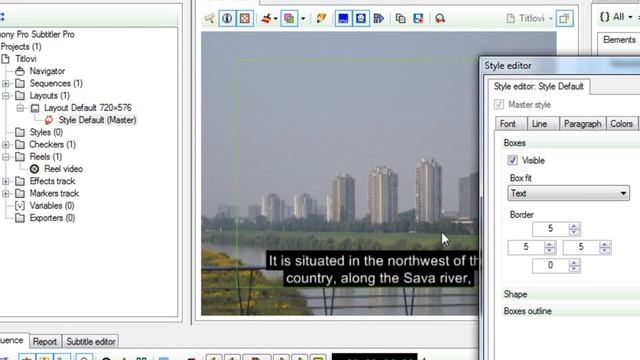Image resolution: width=640 pixels, height=360 pixels.
Task: Select the Navigator tree item
Action: point(47,71)
